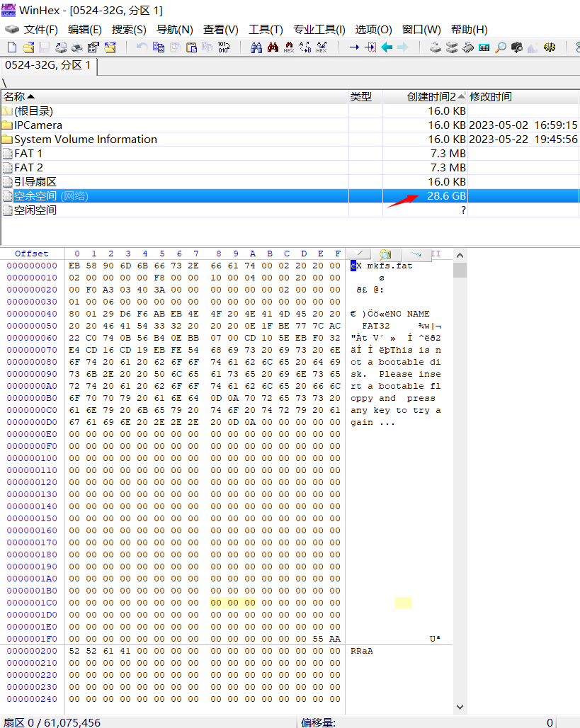Click the Back navigation arrow icon
The image size is (580, 728).
coord(387,47)
